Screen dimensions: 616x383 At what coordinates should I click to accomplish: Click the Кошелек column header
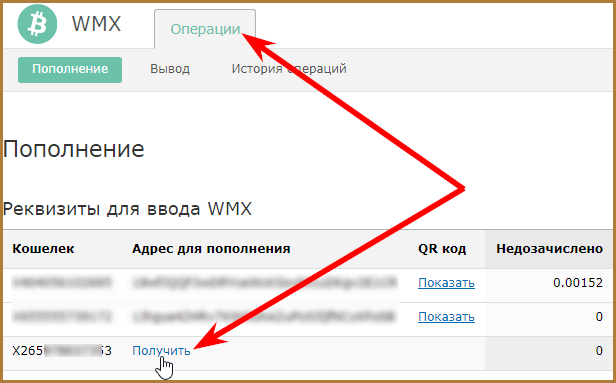43,249
